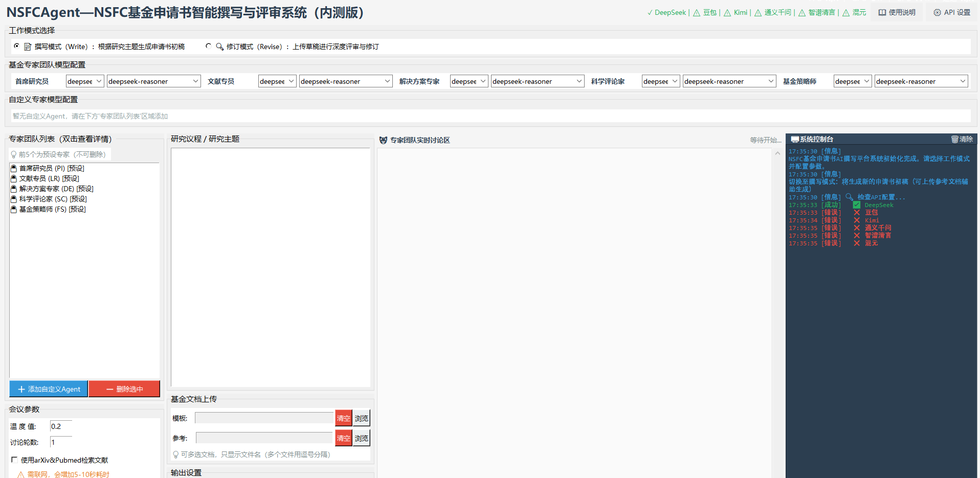The image size is (980, 478).
Task: Open the API 设置 gear icon
Action: tap(937, 12)
